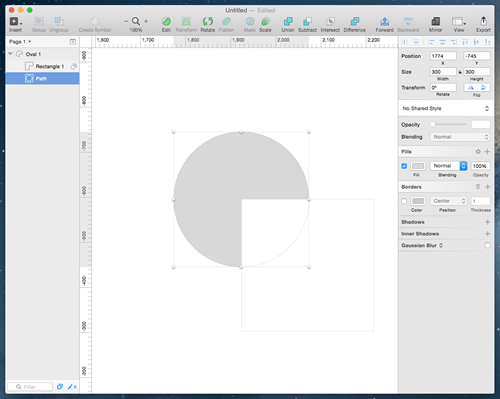Screen dimensions: 500x399
Task: Click the Ungroup toolbar icon
Action: (x=59, y=22)
